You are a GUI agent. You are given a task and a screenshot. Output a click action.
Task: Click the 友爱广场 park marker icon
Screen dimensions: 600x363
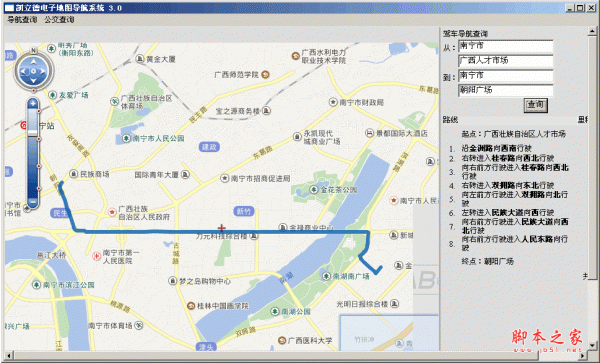coord(52,95)
